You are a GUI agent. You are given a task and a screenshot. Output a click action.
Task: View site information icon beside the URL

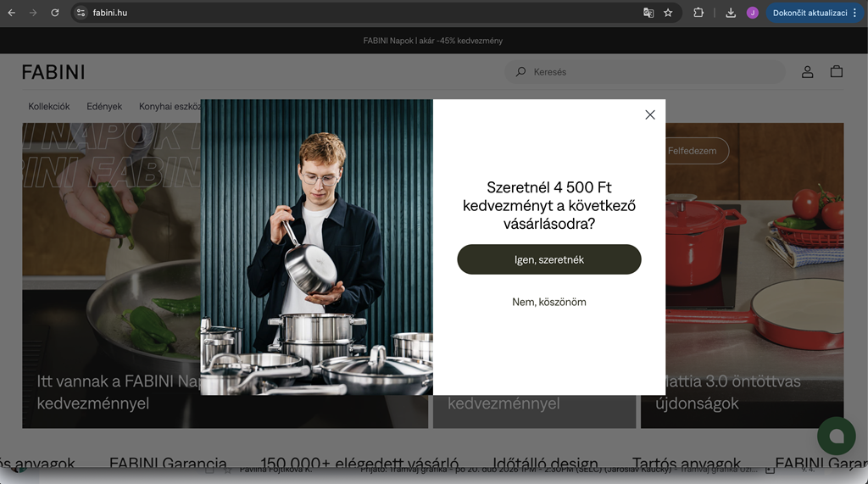click(x=81, y=13)
